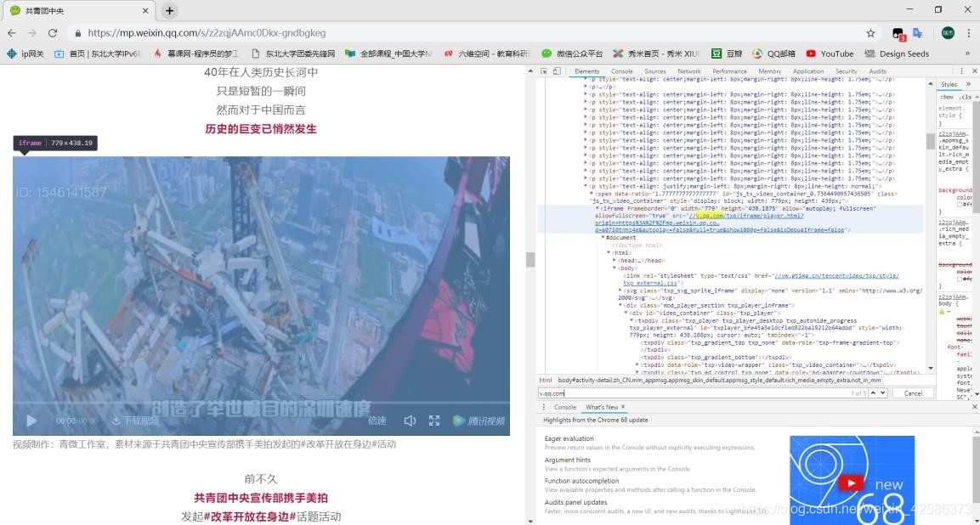Open the QQ邮箱 bookmark
This screenshot has height=525, width=980.
(773, 54)
